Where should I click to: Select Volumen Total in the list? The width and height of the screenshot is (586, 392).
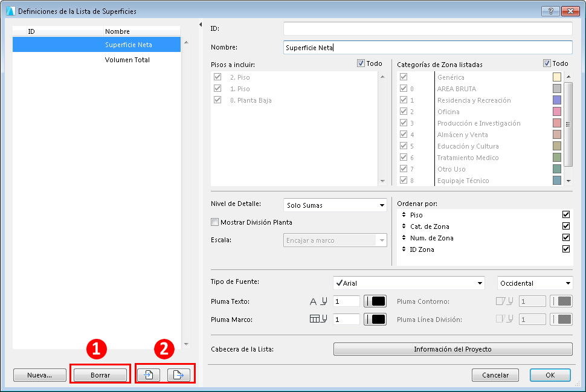(x=97, y=60)
